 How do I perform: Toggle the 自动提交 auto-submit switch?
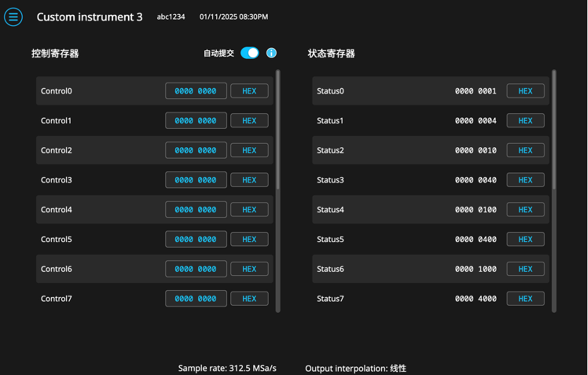pyautogui.click(x=249, y=53)
